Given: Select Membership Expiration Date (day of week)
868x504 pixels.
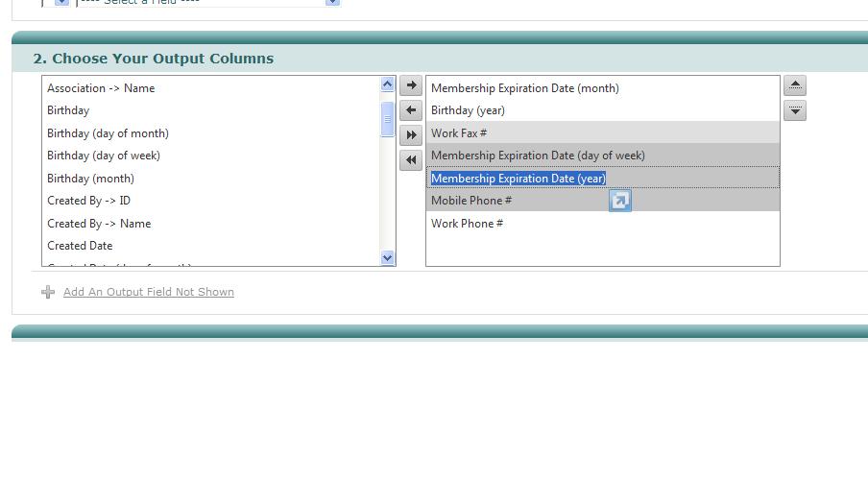Looking at the screenshot, I should pos(603,156).
